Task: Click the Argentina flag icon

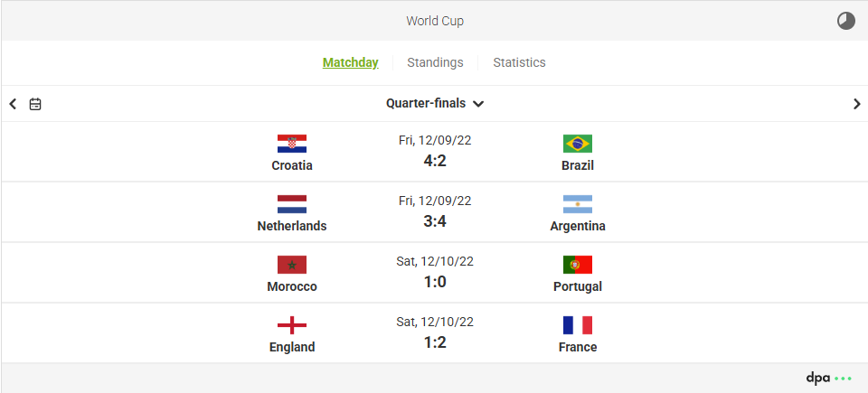Action: (578, 204)
